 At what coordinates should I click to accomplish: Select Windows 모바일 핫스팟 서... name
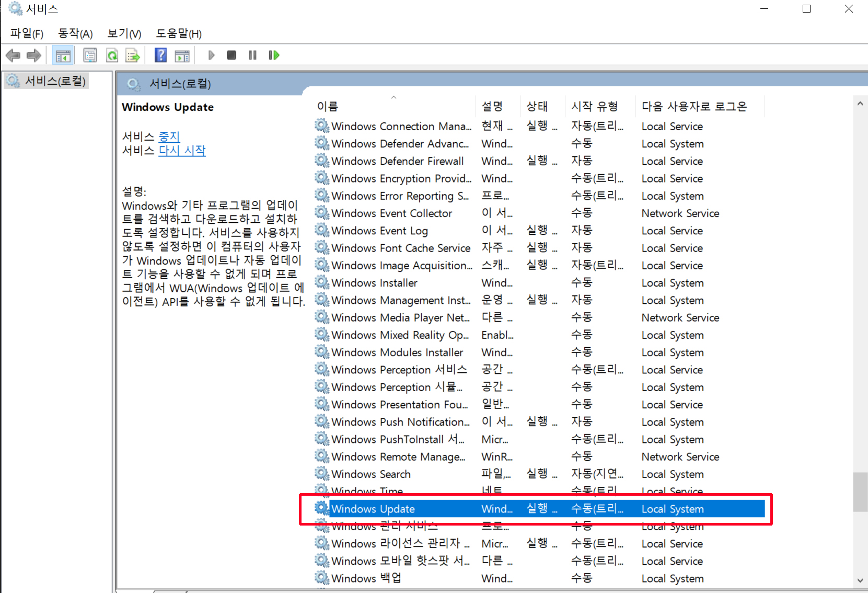401,561
